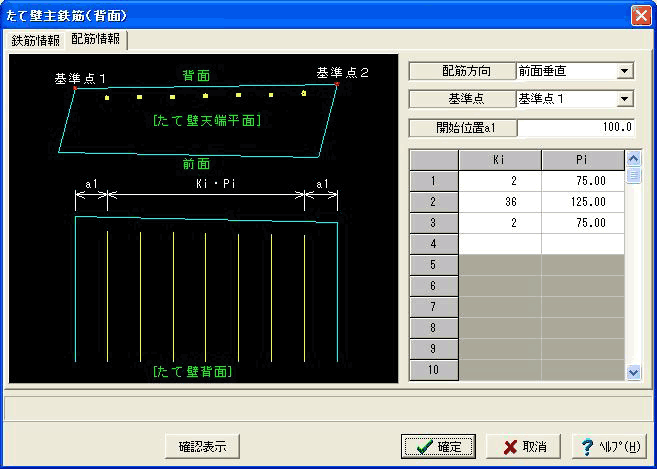The image size is (657, 469).
Task: Click the [たて壁天端平面] label in diagram
Action: pos(207,121)
